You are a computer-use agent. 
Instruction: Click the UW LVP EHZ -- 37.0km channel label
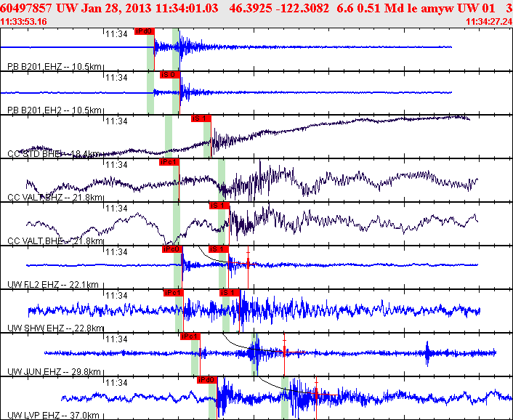[53, 415]
